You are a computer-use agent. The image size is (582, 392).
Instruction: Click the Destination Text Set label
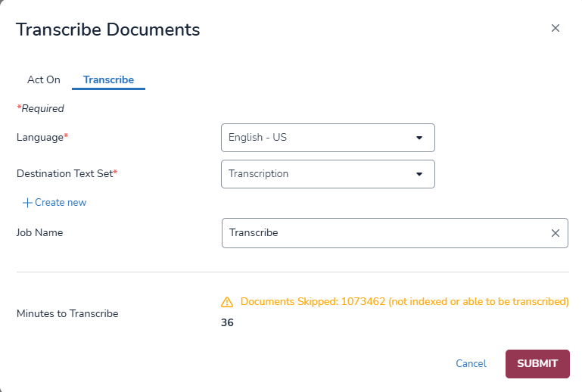click(x=64, y=174)
